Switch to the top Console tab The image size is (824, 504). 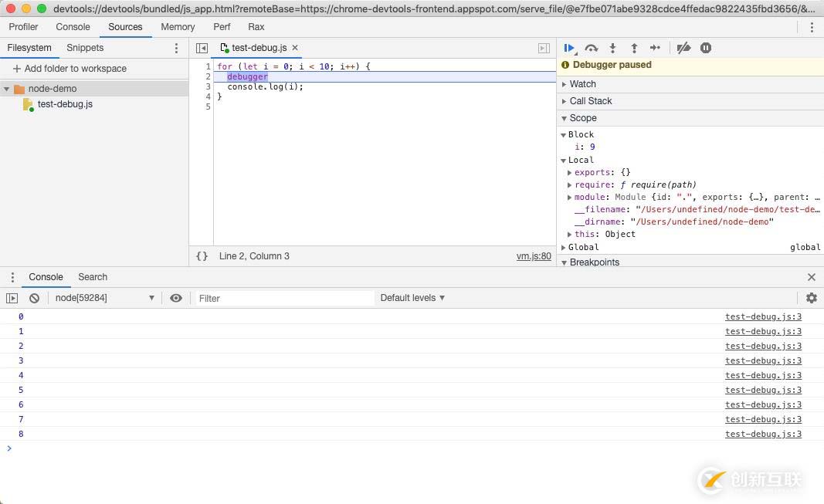[73, 27]
